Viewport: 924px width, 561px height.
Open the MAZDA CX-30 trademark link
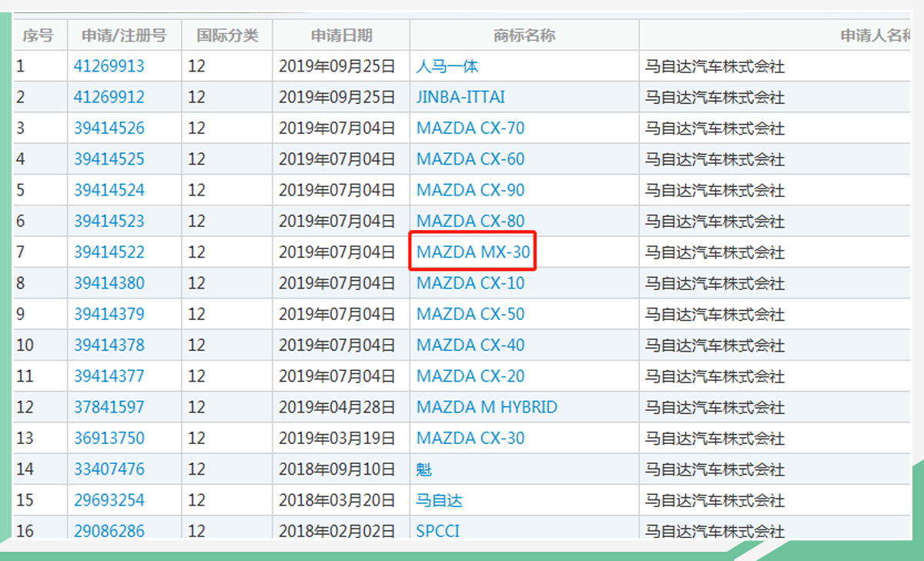(470, 438)
